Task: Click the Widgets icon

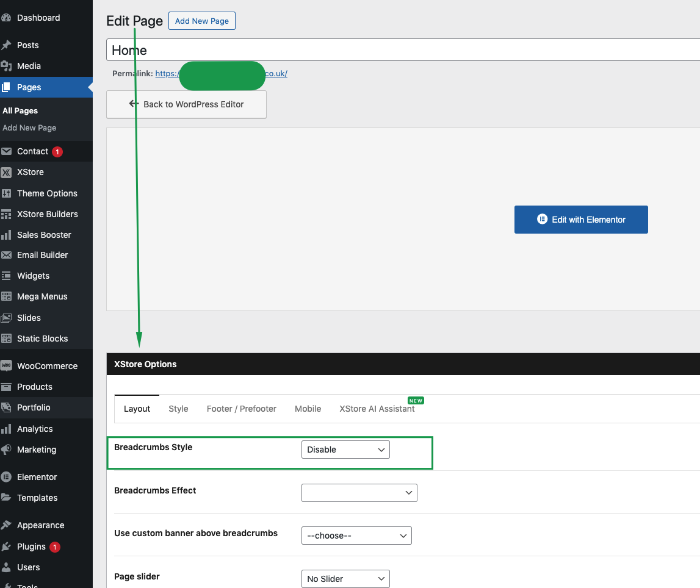Action: [6, 276]
